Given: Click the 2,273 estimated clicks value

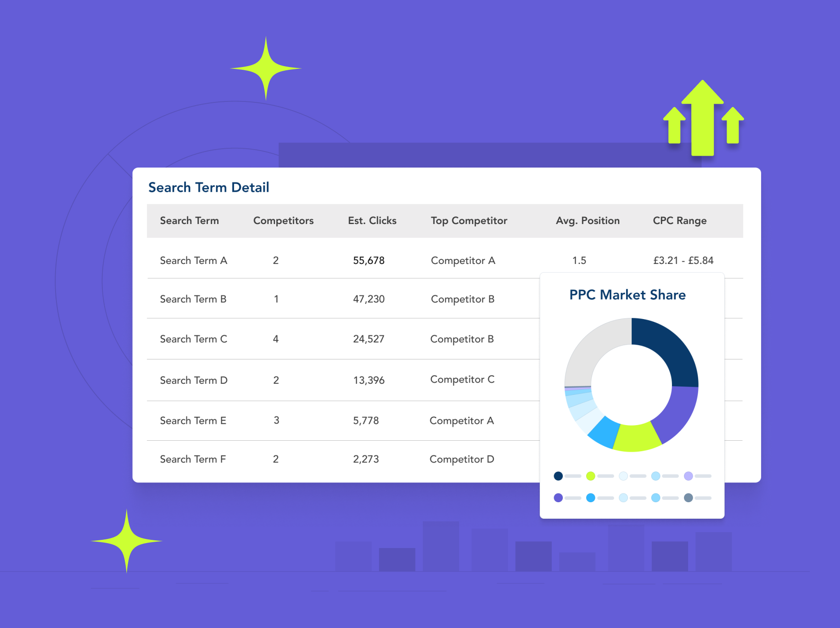Looking at the screenshot, I should pyautogui.click(x=366, y=460).
